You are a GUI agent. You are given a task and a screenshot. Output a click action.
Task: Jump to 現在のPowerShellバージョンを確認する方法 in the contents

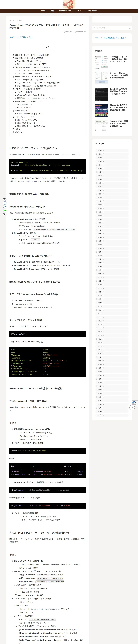tap(33, 67)
